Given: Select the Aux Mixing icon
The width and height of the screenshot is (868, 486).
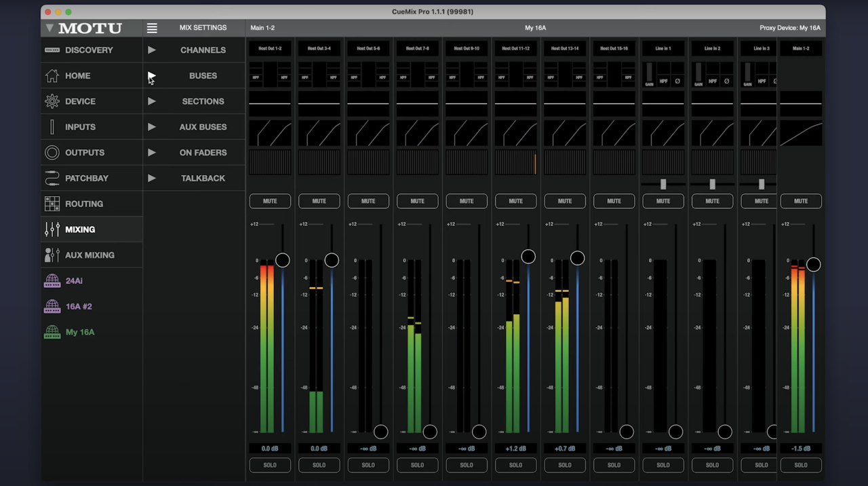Looking at the screenshot, I should [52, 255].
